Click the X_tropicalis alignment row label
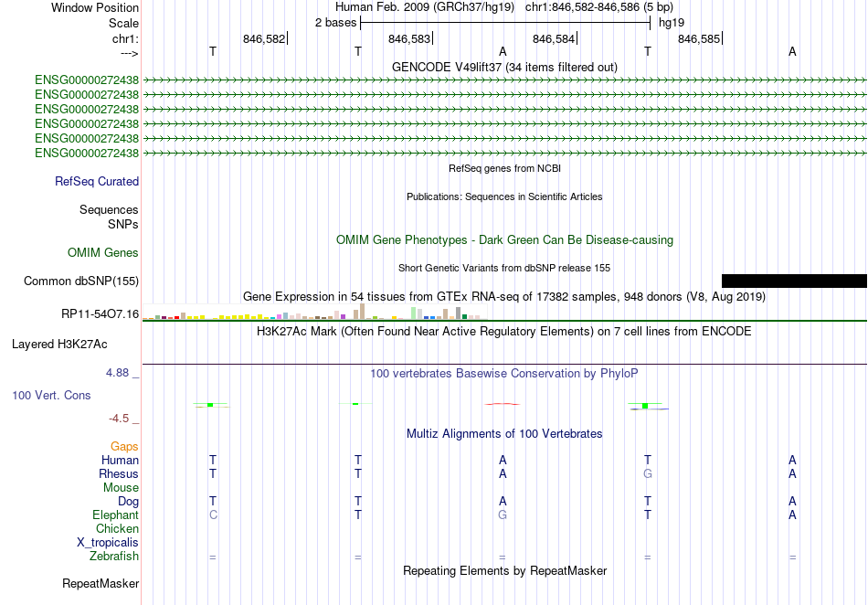 click(x=108, y=543)
